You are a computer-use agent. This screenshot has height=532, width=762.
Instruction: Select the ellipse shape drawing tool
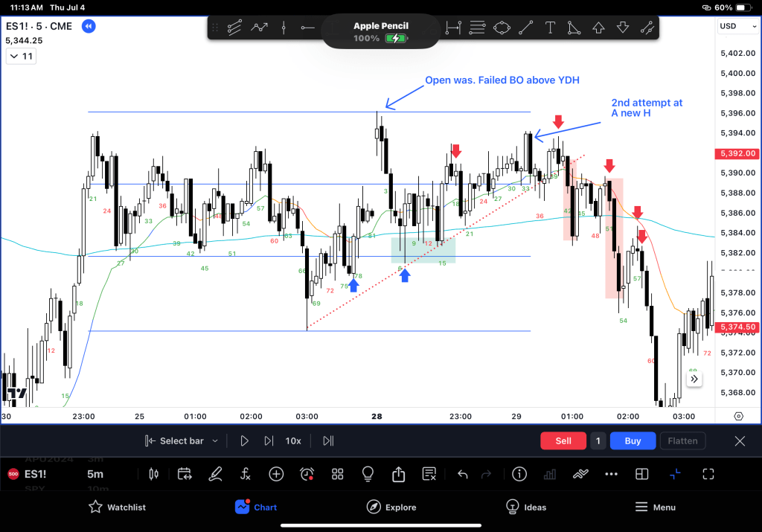(502, 28)
